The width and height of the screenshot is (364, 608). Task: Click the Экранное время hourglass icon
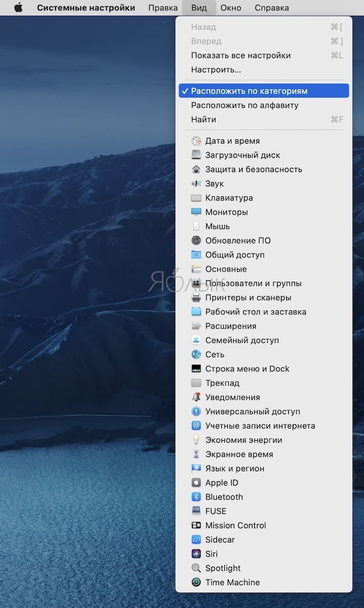196,454
